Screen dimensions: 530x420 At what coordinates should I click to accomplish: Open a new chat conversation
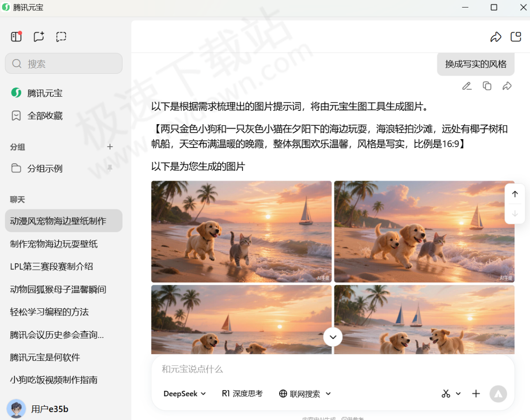39,37
